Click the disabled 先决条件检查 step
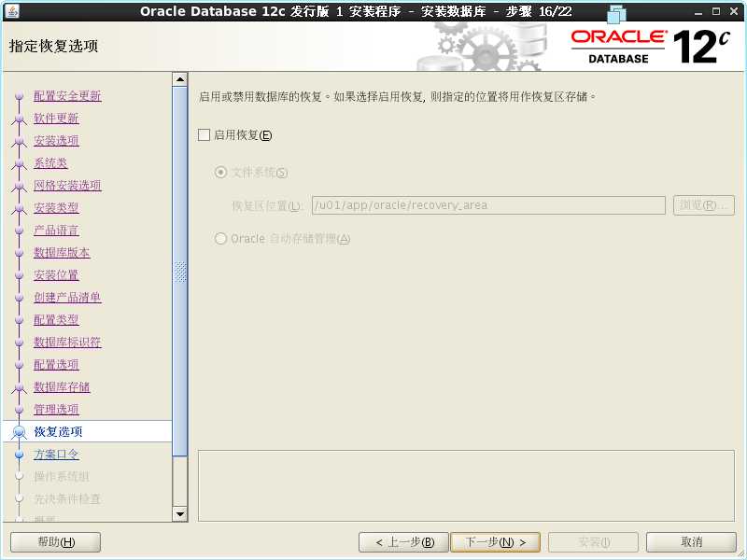This screenshot has height=560, width=747. (x=67, y=498)
